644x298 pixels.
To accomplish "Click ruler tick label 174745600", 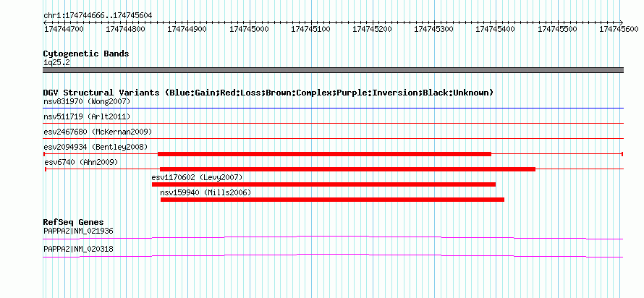I will 619,29.
